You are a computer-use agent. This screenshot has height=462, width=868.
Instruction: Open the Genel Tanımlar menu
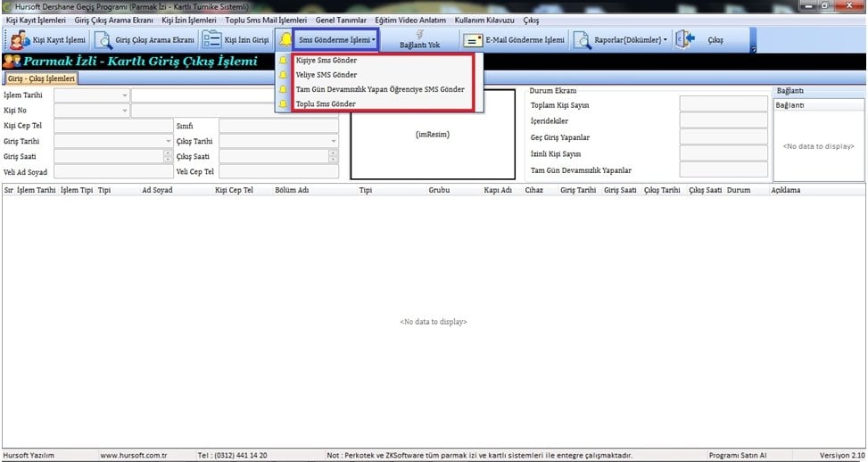(341, 20)
